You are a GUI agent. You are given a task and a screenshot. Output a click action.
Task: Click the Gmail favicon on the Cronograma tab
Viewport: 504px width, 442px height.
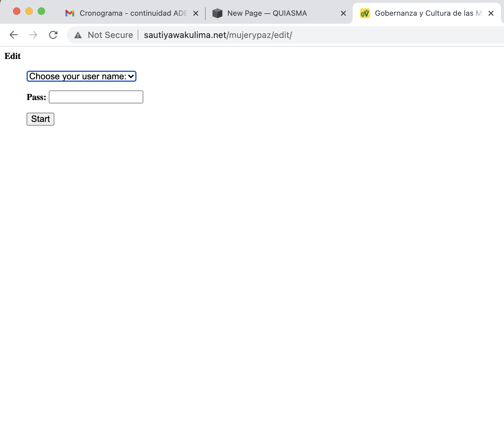pos(69,13)
